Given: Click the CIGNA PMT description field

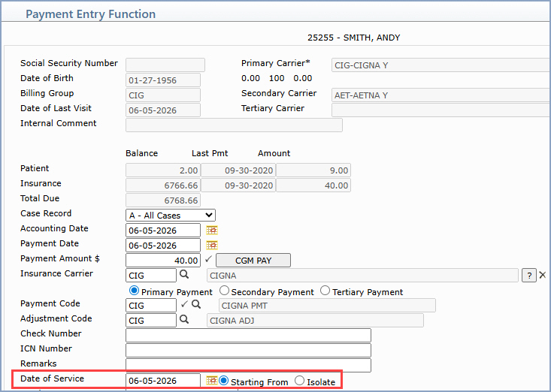Looking at the screenshot, I should coord(327,306).
